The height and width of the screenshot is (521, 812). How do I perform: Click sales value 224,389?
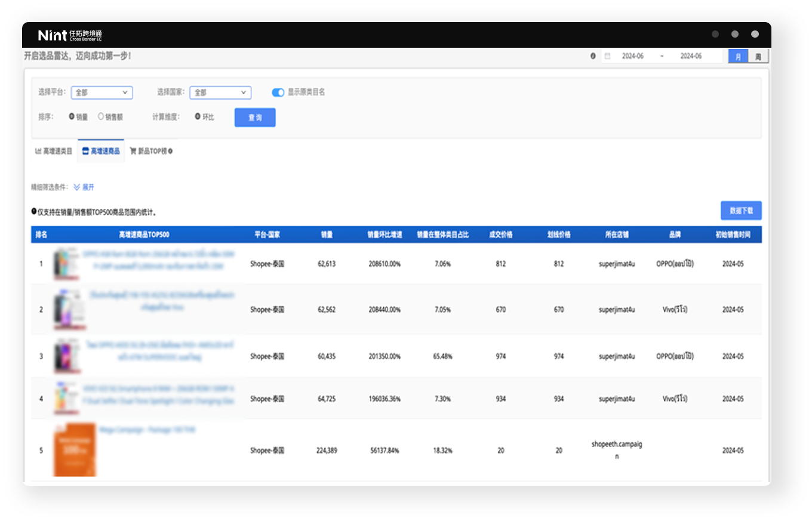click(327, 451)
